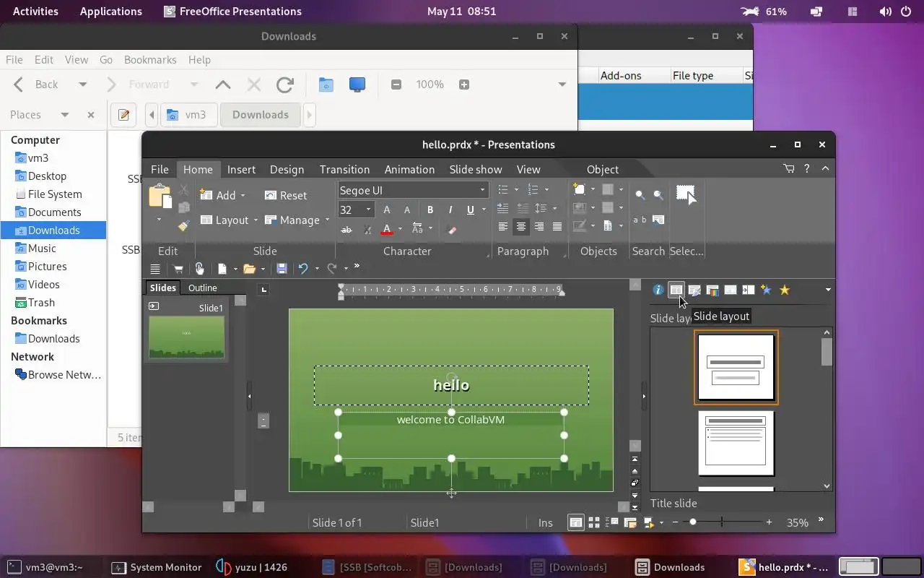Viewport: 924px width, 578px height.
Task: Open the Bookmarks menu in the Downloads window
Action: click(150, 60)
